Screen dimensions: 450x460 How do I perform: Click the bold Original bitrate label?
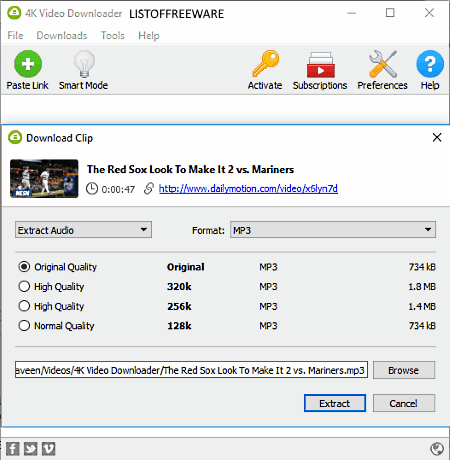coord(186,267)
